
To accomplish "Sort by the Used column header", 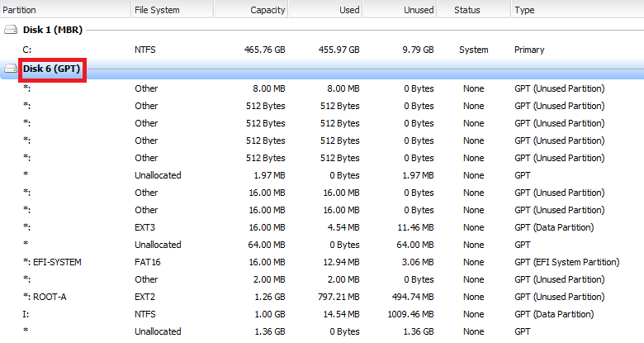I will tap(325, 9).
